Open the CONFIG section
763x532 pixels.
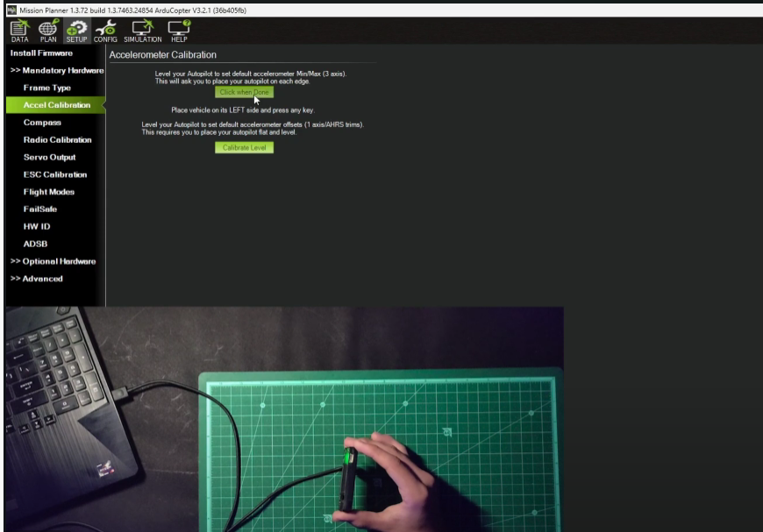click(105, 31)
